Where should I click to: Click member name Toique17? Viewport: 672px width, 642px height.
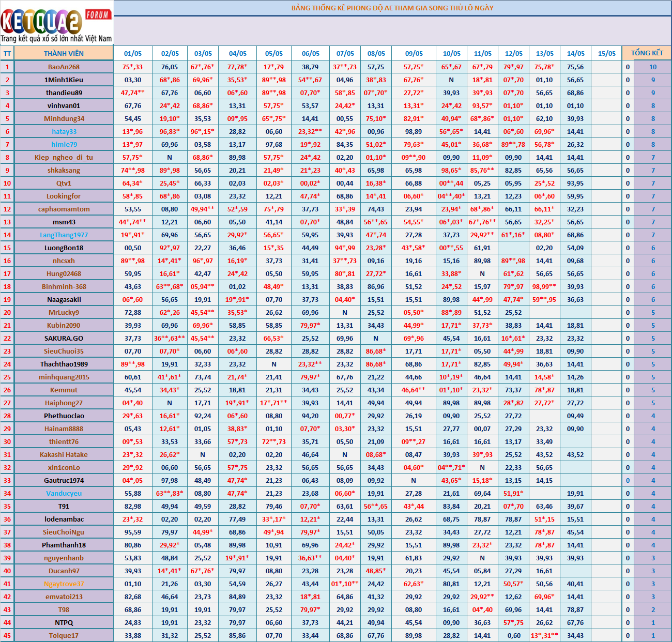tap(64, 635)
